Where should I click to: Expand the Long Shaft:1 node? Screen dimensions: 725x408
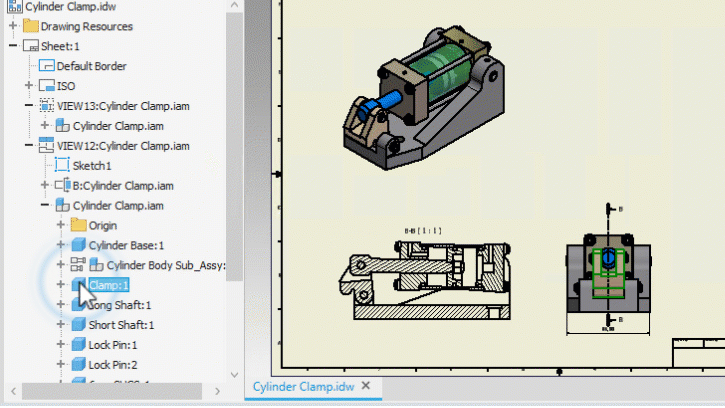point(61,304)
